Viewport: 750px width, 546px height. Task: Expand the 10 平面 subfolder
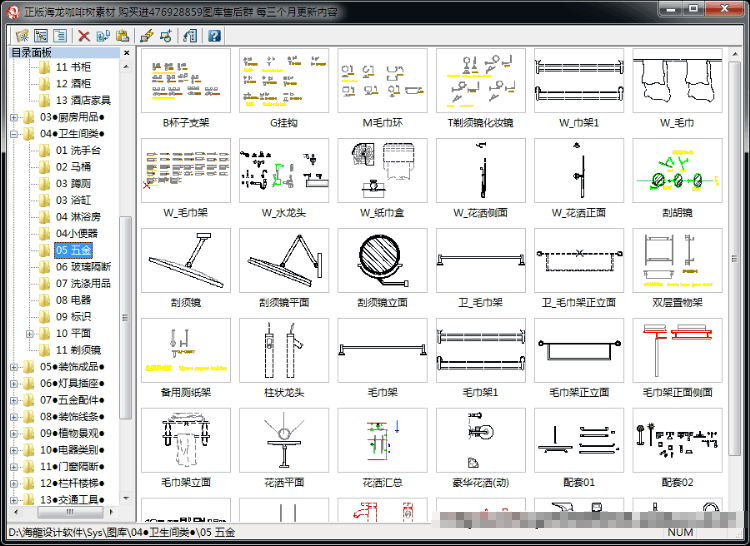[30, 334]
